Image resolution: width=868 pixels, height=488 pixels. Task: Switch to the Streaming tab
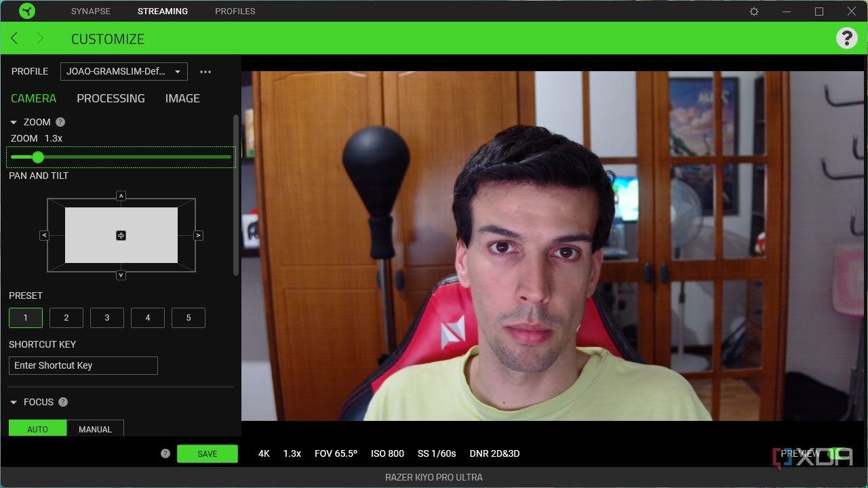[x=163, y=12]
